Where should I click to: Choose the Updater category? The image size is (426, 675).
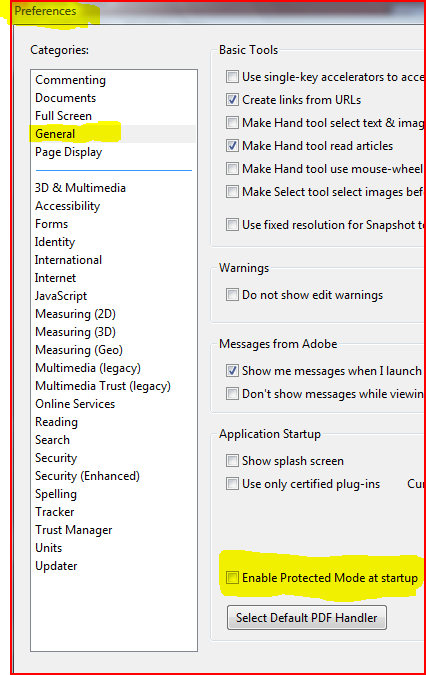pos(56,566)
